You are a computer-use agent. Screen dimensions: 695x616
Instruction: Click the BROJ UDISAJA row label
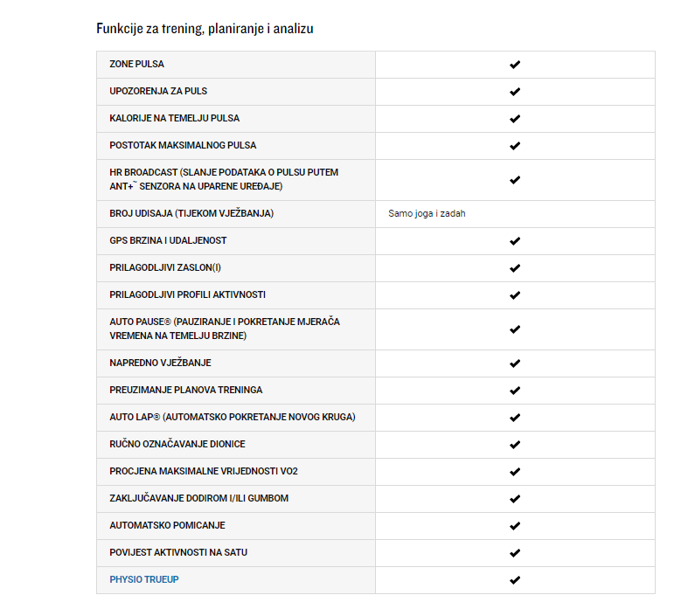pos(191,213)
